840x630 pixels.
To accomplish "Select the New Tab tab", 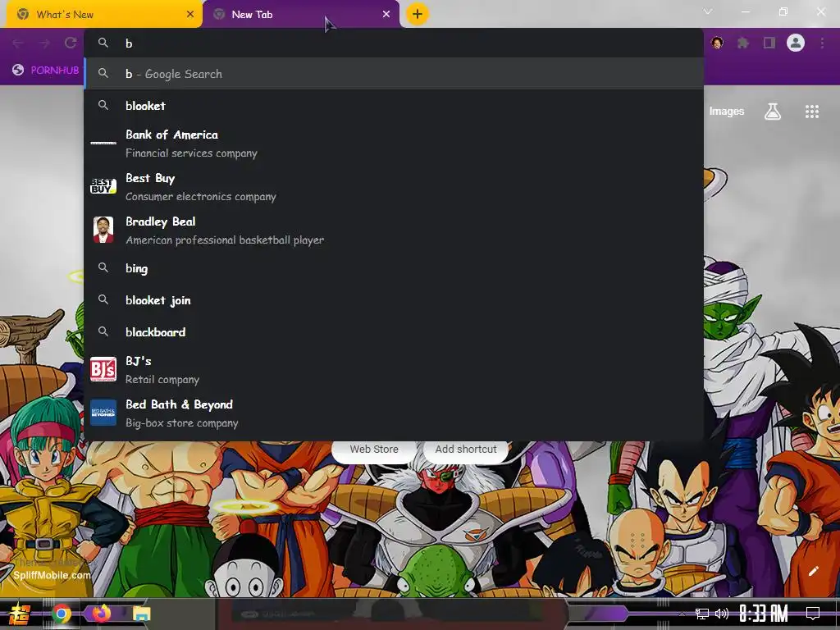I will tap(301, 14).
